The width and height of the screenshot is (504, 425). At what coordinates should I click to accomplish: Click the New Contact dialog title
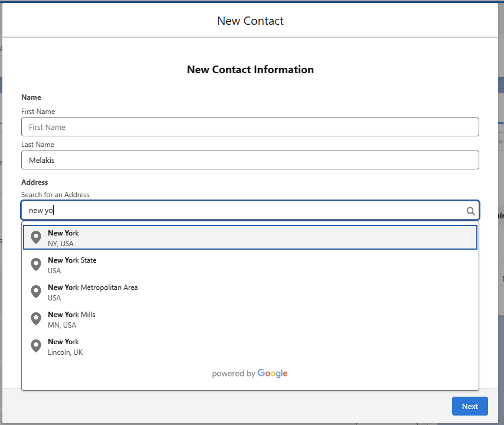click(250, 21)
